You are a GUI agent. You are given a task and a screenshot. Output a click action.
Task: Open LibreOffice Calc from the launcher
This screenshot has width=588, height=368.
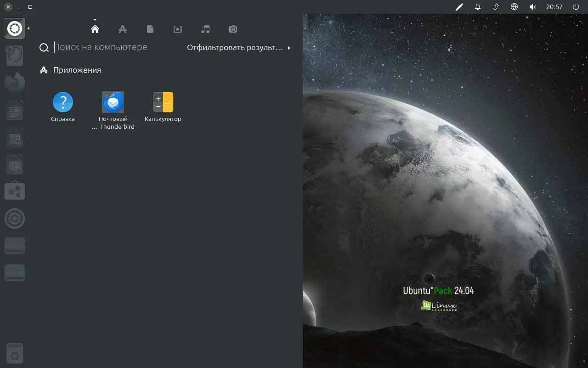coord(15,137)
